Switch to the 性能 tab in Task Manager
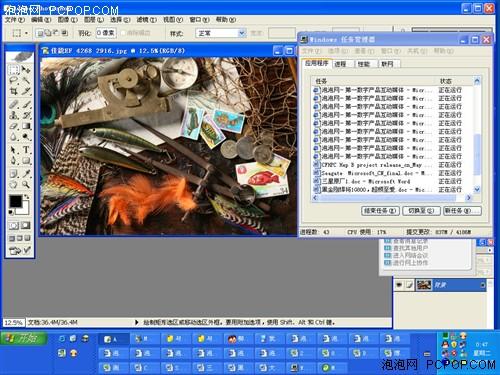 [364, 64]
